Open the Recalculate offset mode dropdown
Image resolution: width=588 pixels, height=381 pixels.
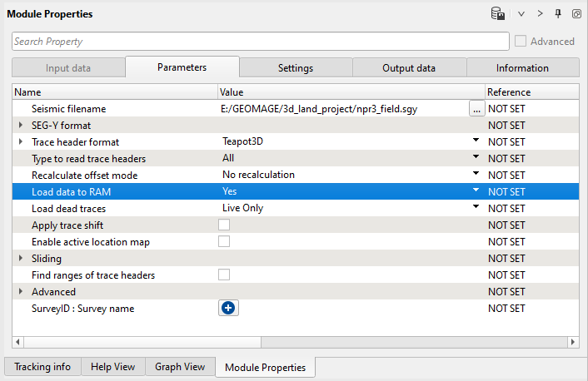point(476,174)
